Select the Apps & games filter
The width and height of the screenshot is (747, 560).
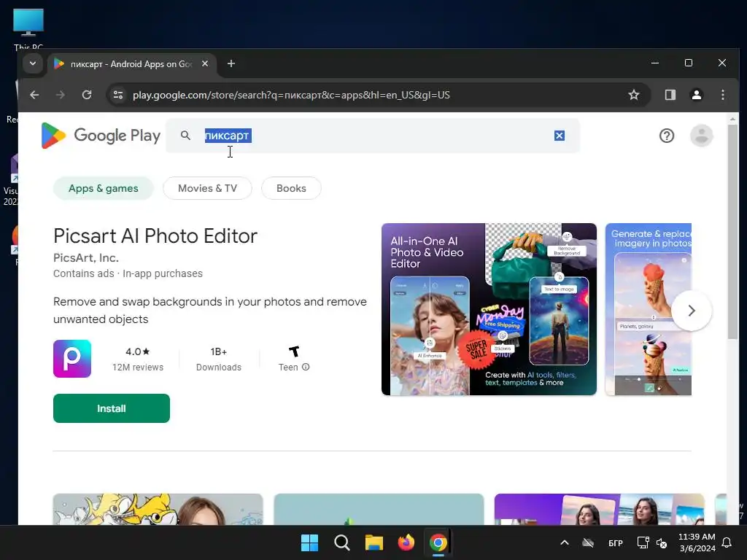click(104, 189)
